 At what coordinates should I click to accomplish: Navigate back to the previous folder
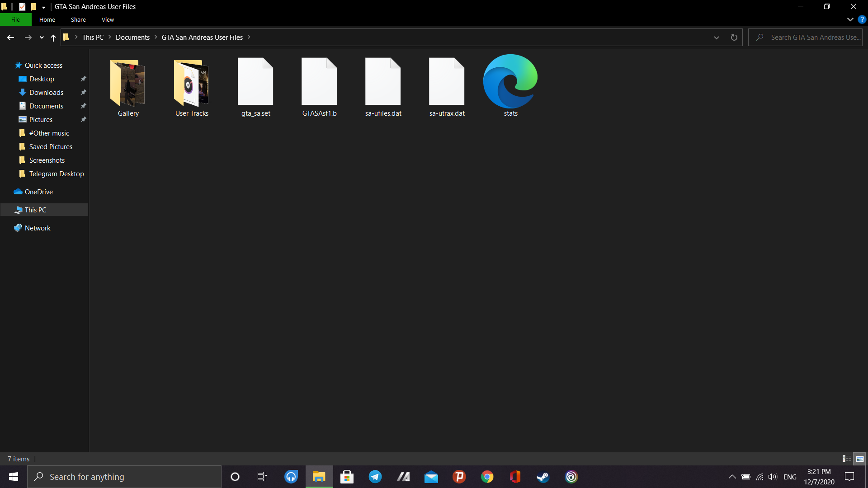point(11,38)
